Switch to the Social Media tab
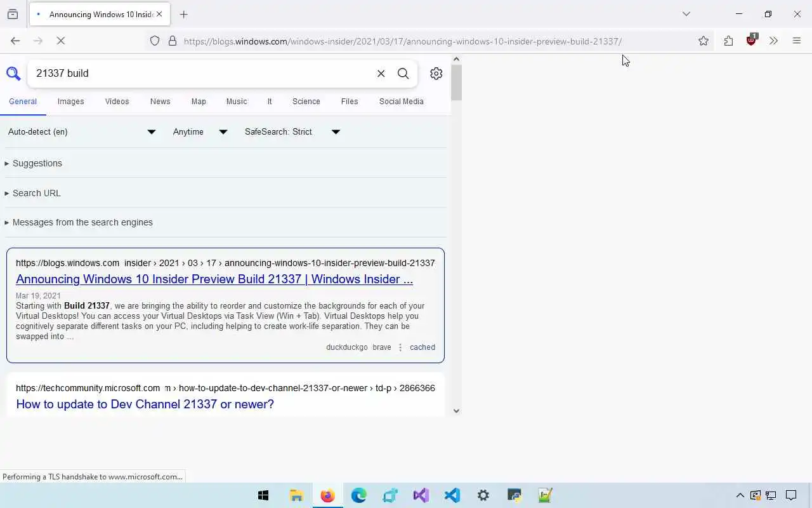Image resolution: width=812 pixels, height=508 pixels. pos(402,102)
